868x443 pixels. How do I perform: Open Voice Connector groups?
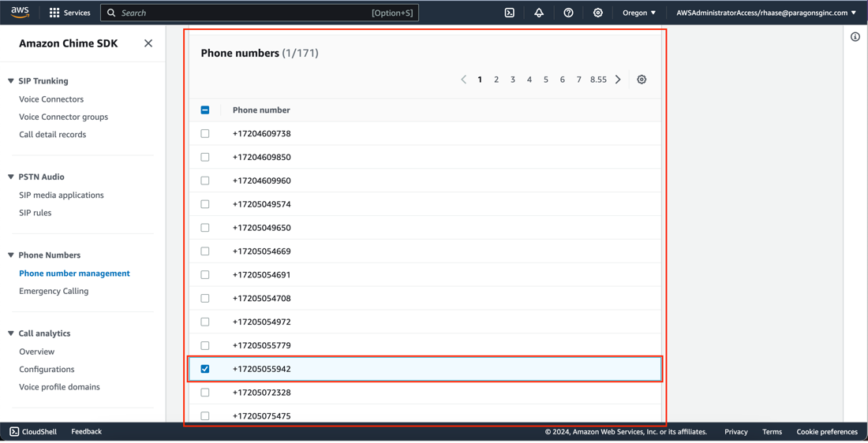tap(64, 117)
